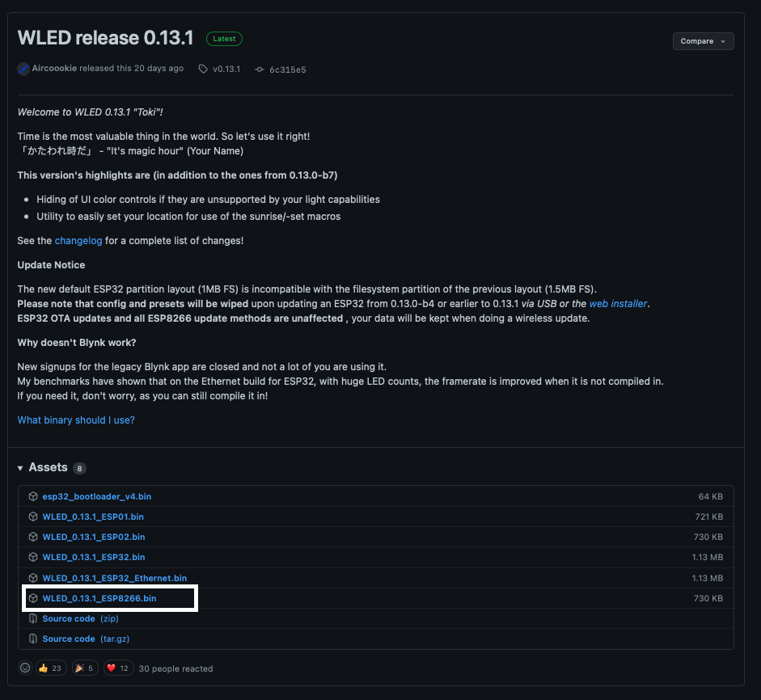
Task: Download WLED_0.13.1_ESP32_Ethernet.bin
Action: [x=115, y=578]
